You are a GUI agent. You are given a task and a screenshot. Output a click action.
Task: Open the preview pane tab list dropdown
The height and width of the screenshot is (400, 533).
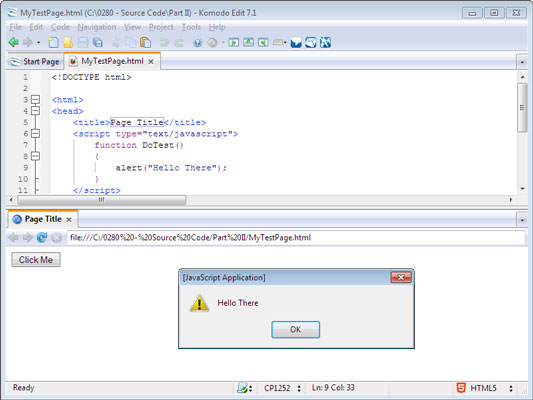522,220
